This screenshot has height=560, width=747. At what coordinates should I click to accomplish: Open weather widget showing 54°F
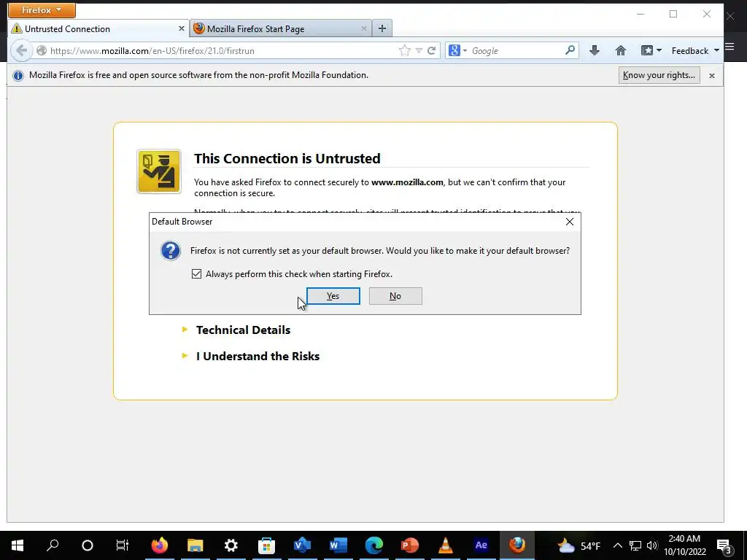[579, 545]
